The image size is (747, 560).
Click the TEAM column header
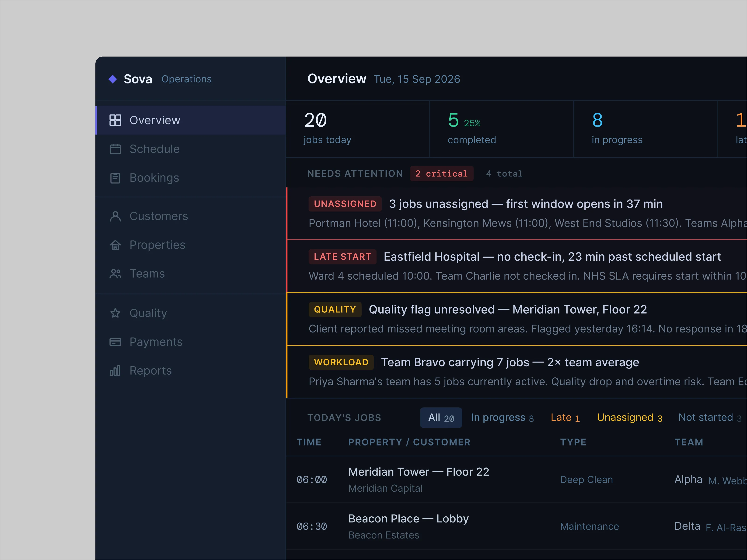coord(689,442)
